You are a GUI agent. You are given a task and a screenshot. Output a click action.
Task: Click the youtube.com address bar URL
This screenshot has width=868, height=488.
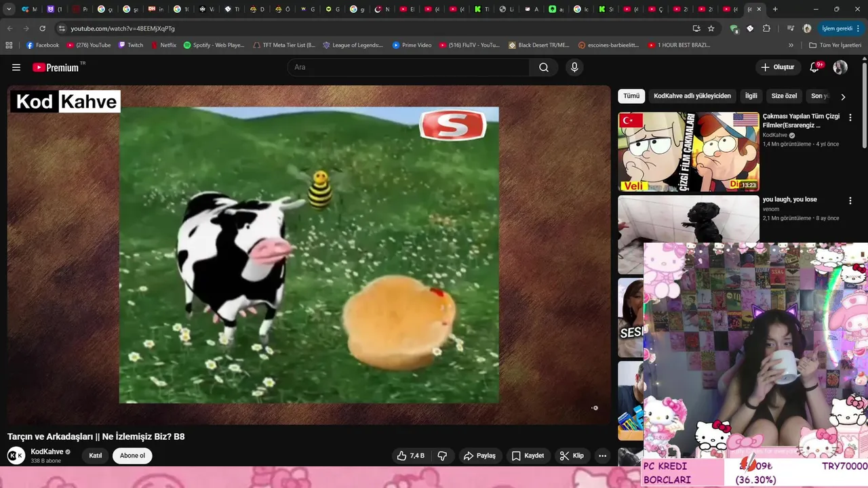pos(123,28)
